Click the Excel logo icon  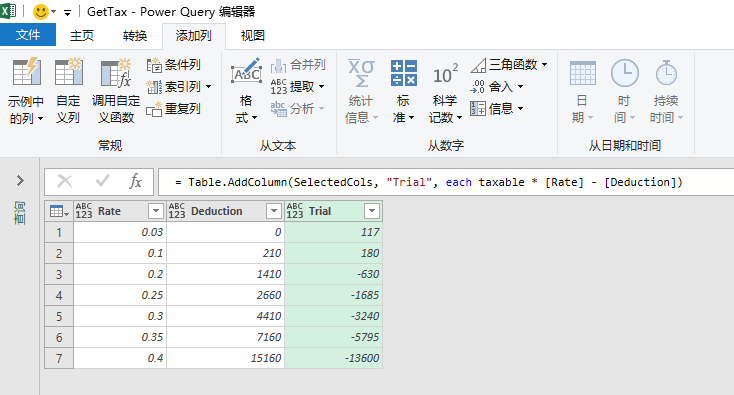coord(8,11)
